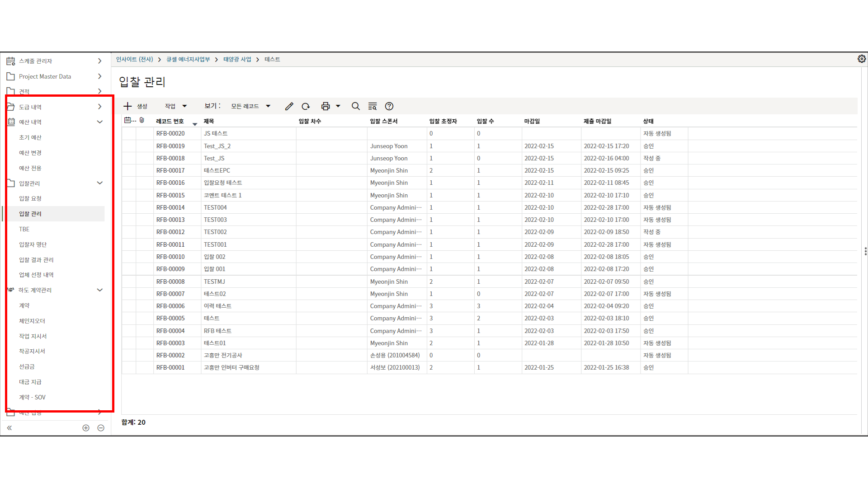Screen dimensions: 868x488
Task: Click the 태양광 사업 breadcrumb link
Action: [x=237, y=60]
